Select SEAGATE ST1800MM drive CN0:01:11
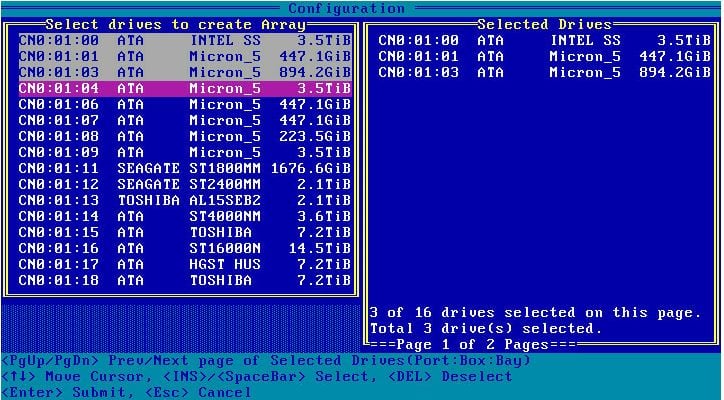Image resolution: width=724 pixels, height=400 pixels. pyautogui.click(x=185, y=169)
